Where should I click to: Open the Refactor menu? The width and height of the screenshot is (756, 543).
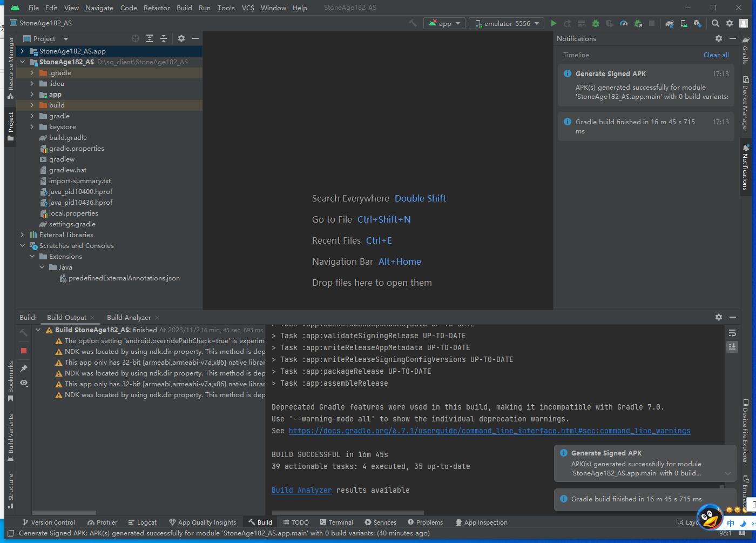[157, 8]
